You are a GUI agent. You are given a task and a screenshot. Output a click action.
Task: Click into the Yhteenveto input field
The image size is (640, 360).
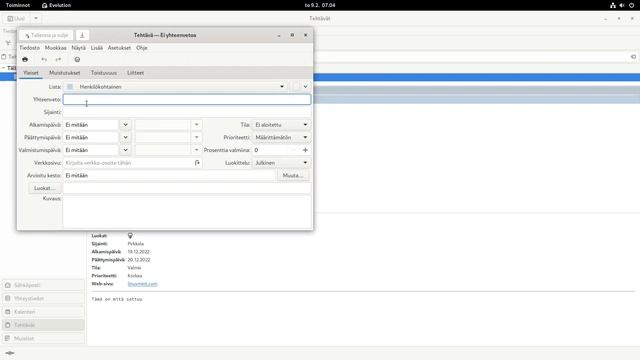click(x=187, y=99)
